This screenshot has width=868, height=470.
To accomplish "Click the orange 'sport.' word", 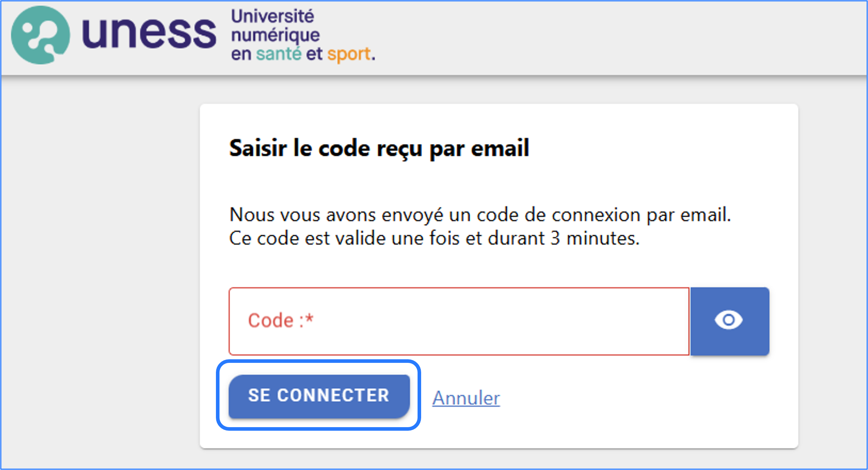I will pos(351,55).
